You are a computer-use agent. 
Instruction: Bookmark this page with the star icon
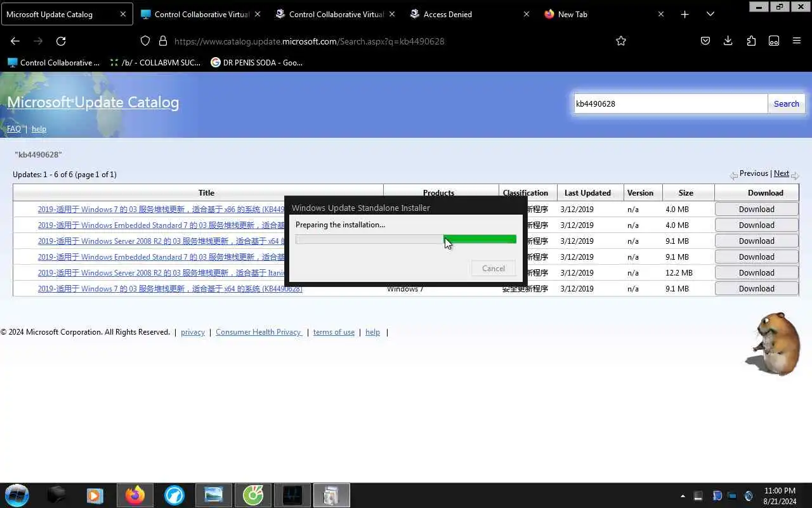621,41
